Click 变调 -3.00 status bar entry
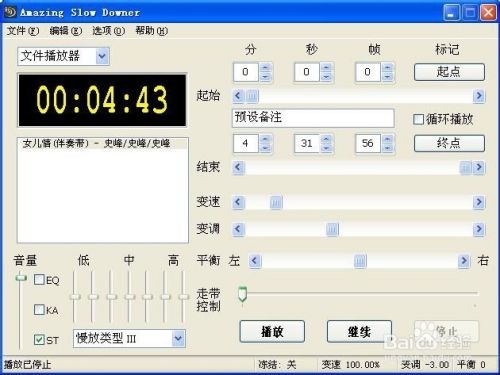This screenshot has width=500, height=375. click(x=425, y=365)
